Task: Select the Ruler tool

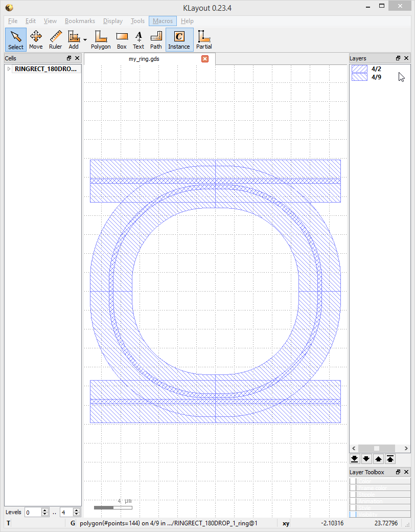Action: pyautogui.click(x=56, y=40)
